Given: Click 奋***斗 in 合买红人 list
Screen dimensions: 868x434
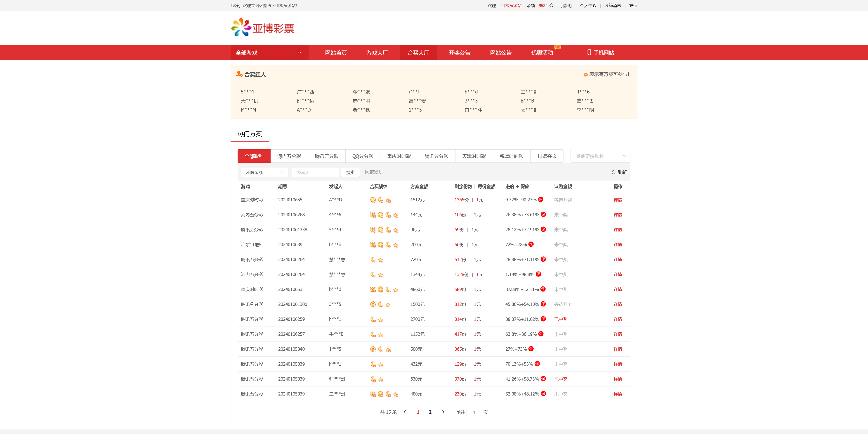Looking at the screenshot, I should click(x=473, y=110).
